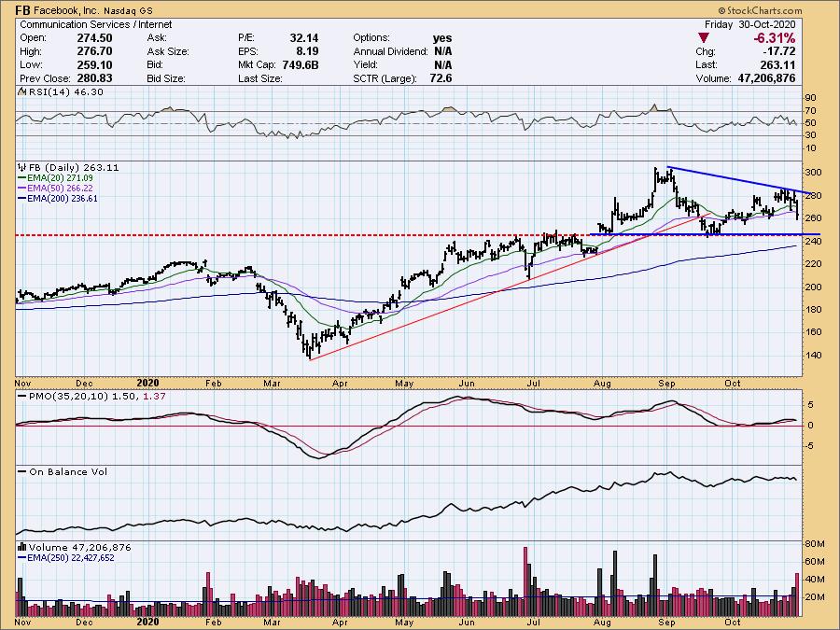This screenshot has height=630, width=840.
Task: Click the -6.31% percent change value
Action: pyautogui.click(x=774, y=38)
